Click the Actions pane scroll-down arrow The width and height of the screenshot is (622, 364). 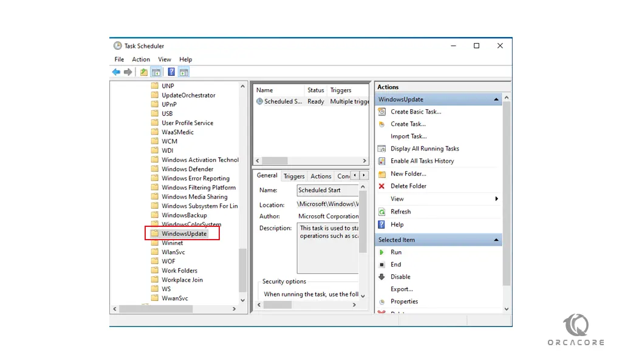507,309
